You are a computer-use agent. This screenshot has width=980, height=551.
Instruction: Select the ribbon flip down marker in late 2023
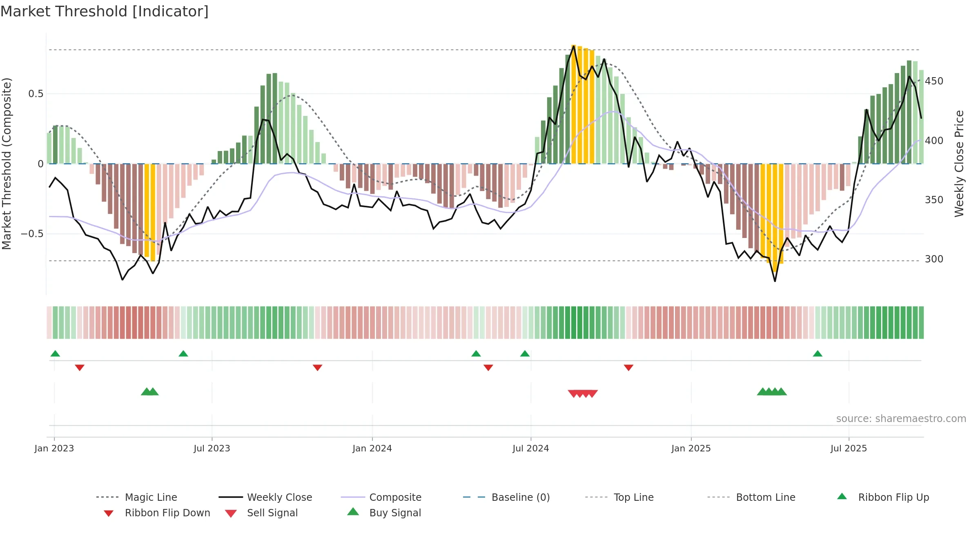[x=317, y=368]
